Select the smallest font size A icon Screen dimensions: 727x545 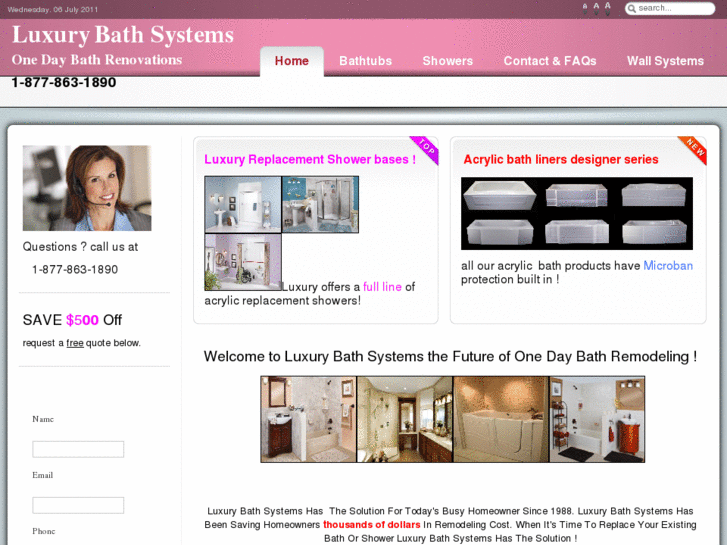point(585,8)
